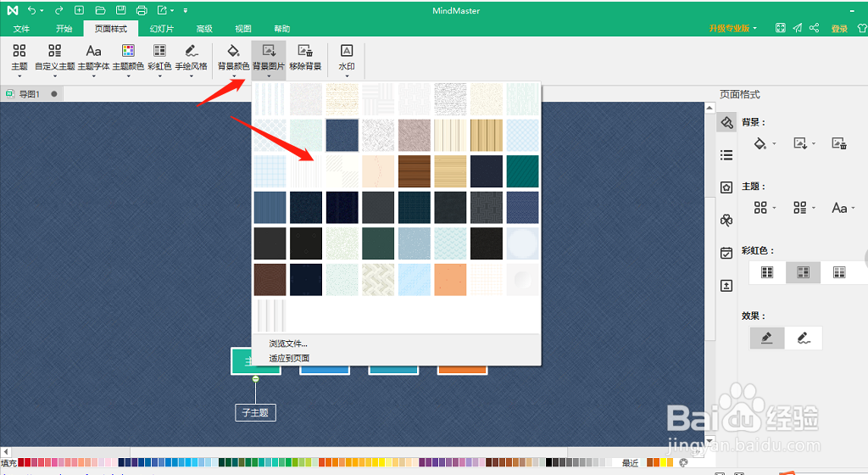Image resolution: width=868 pixels, height=475 pixels.
Task: Select the 子主题 node on canvas
Action: [255, 412]
